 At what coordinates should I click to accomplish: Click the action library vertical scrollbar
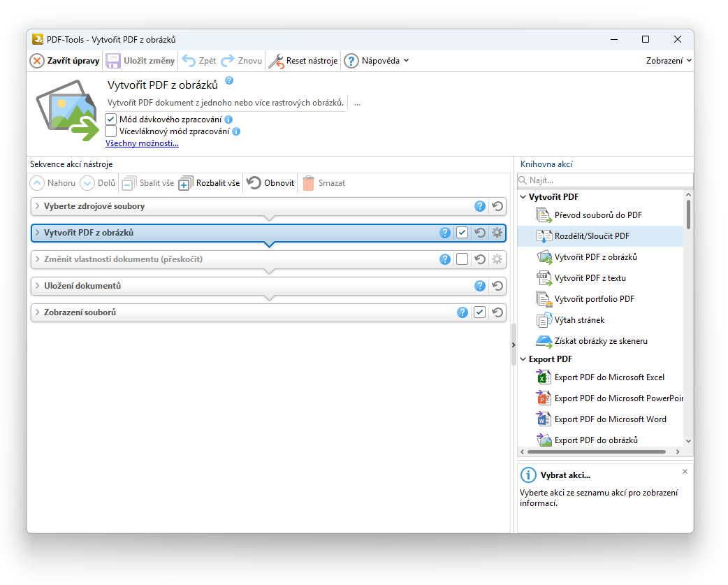pyautogui.click(x=689, y=215)
